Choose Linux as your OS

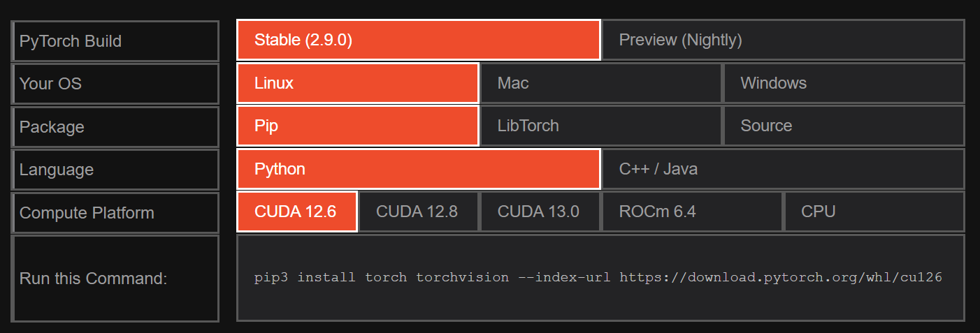coord(357,83)
